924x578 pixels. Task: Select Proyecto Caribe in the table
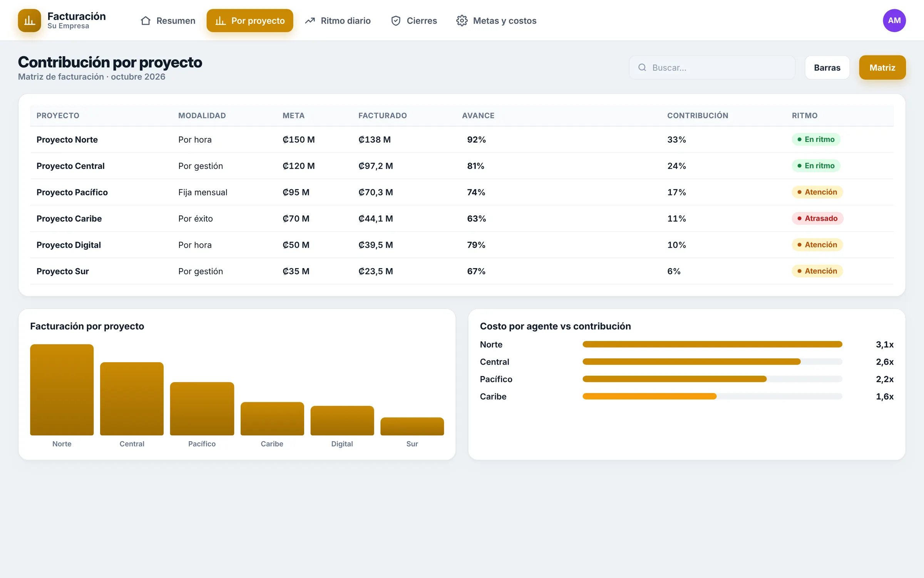(x=69, y=218)
